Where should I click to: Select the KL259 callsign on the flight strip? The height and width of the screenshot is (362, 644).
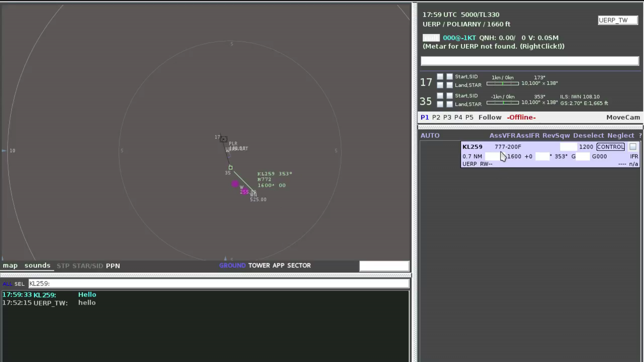(x=472, y=147)
